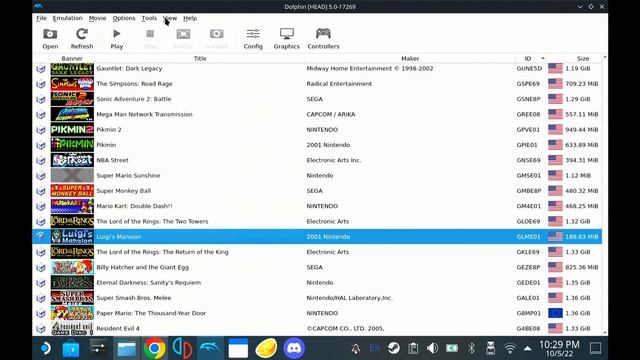Viewport: 640px width, 360px height.
Task: Start emulation with the Play button
Action: click(x=117, y=39)
